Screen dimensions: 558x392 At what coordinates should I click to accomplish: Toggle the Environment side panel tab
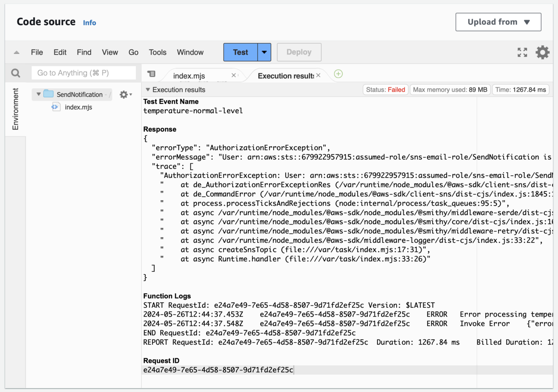[x=16, y=109]
